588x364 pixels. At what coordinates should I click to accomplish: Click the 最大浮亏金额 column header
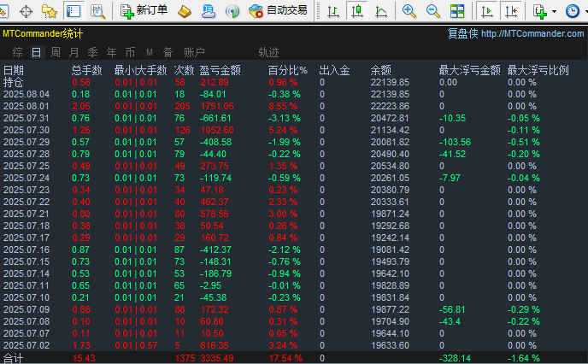pos(469,70)
